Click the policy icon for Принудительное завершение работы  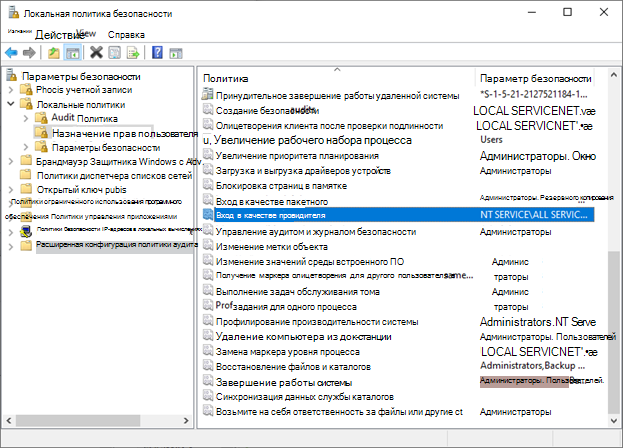tap(207, 95)
